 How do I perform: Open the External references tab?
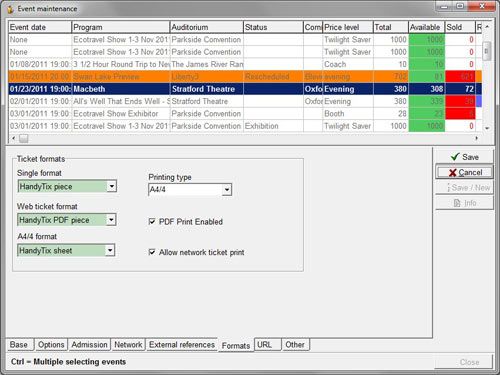click(x=182, y=345)
